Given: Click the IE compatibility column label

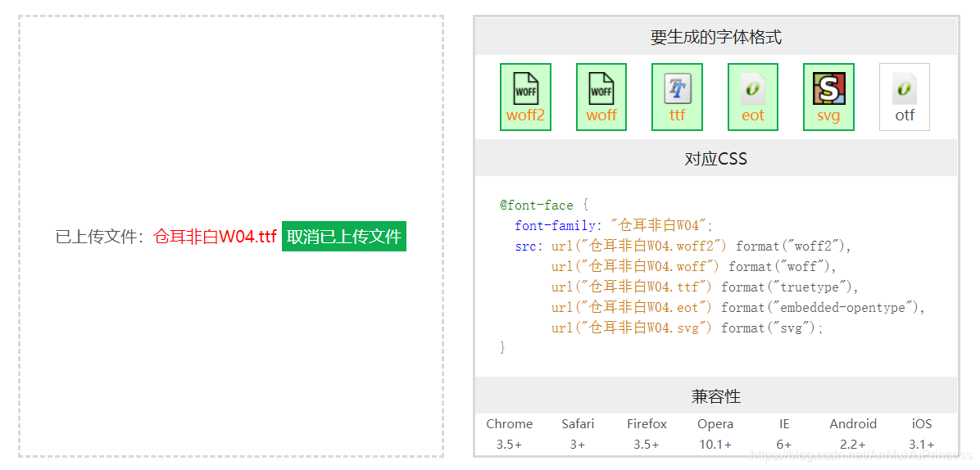Looking at the screenshot, I should pos(784,424).
